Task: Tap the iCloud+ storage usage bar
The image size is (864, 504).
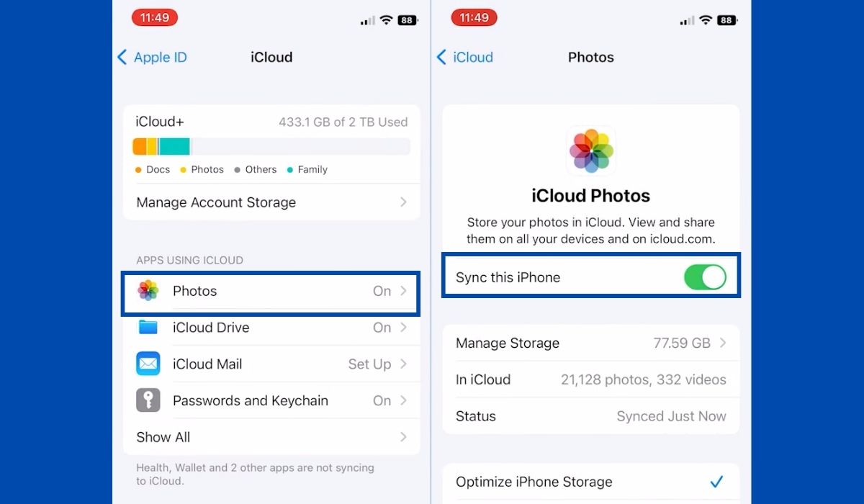Action: (271, 147)
